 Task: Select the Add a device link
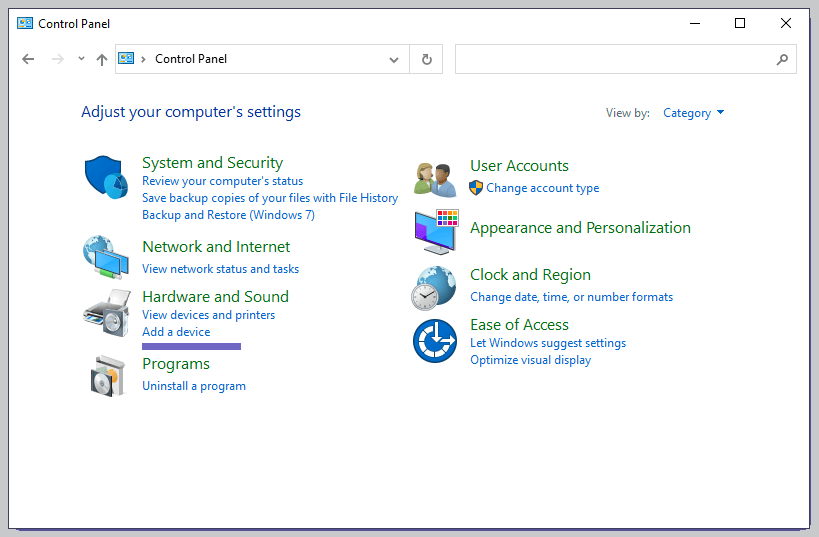point(176,332)
